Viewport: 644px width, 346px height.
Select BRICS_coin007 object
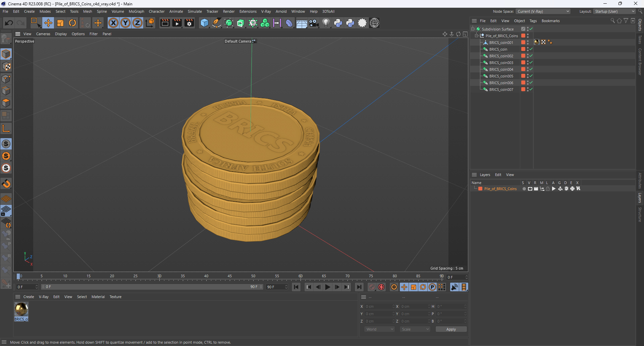pos(501,90)
